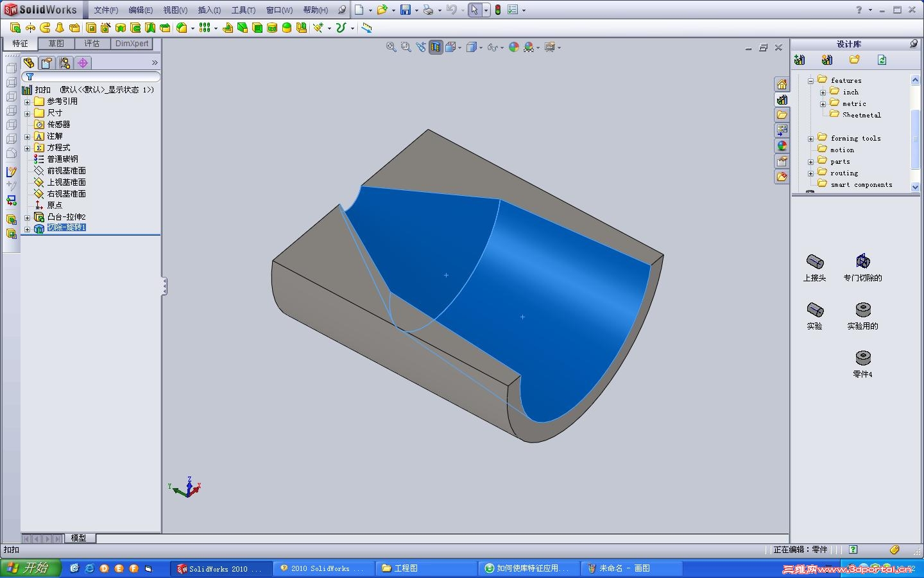Expand the 尺寸 folder node
Screen dimensions: 924x578
(27, 113)
